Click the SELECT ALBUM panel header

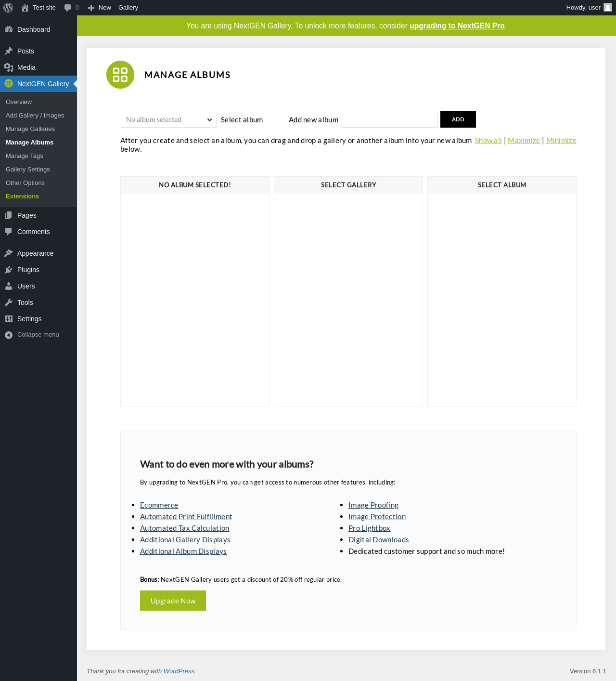(x=502, y=185)
